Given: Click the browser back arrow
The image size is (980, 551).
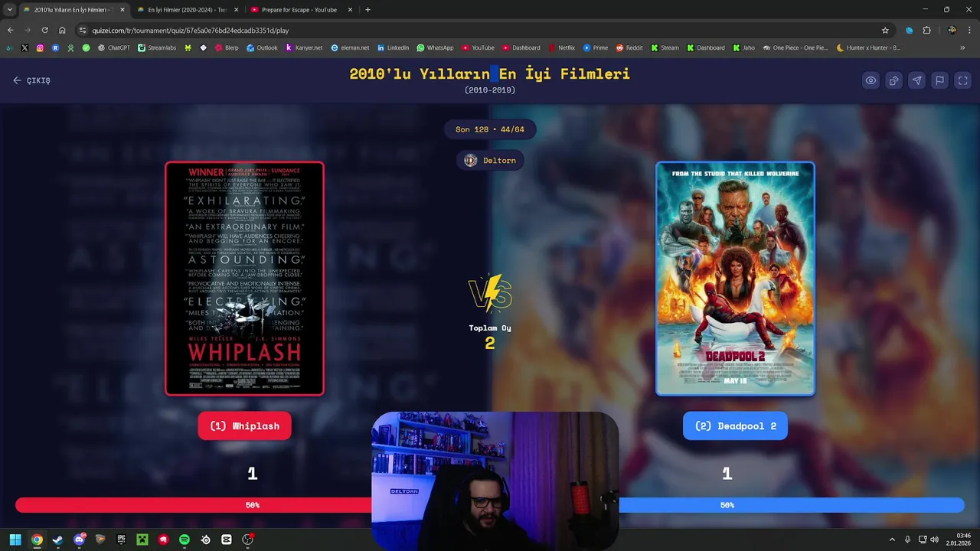Looking at the screenshot, I should (10, 31).
